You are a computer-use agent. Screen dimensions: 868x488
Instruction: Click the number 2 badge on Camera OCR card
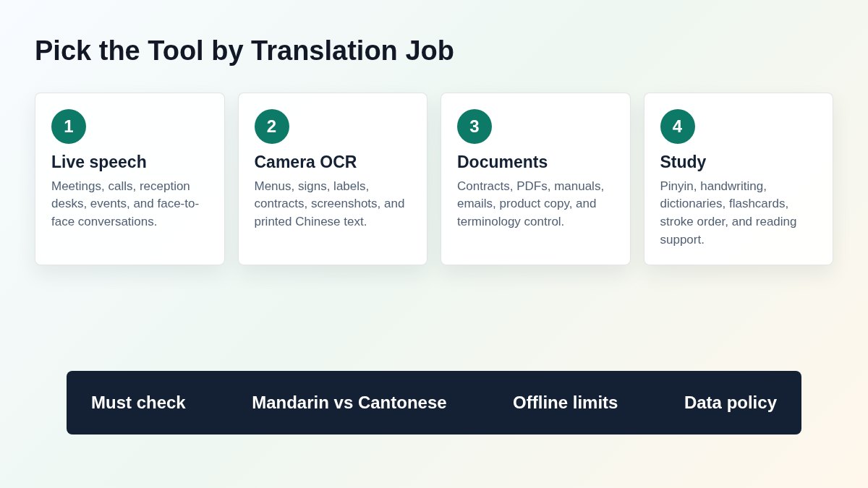click(272, 127)
